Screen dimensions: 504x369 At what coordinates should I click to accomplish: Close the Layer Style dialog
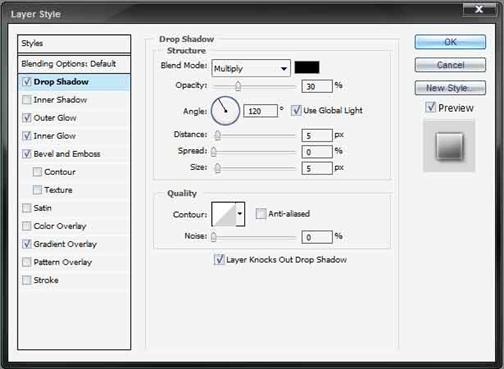[x=479, y=9]
